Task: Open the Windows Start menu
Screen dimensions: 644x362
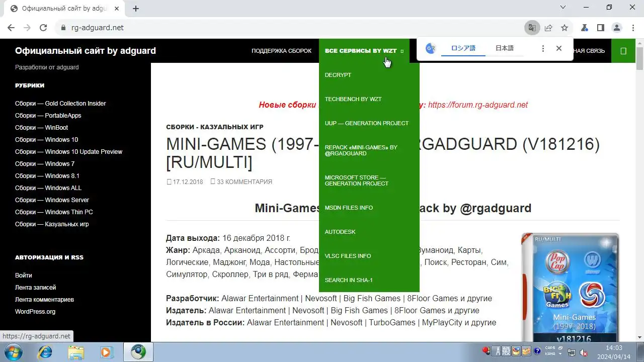Action: pos(14,352)
